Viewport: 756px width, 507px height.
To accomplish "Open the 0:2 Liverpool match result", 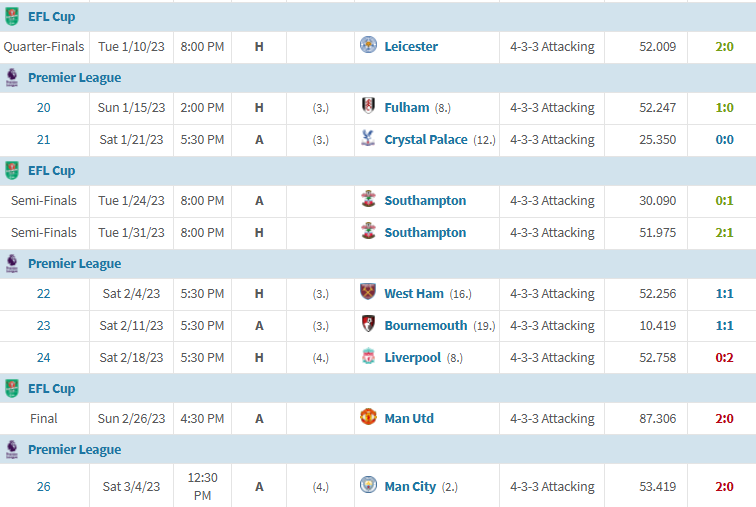I will [724, 358].
